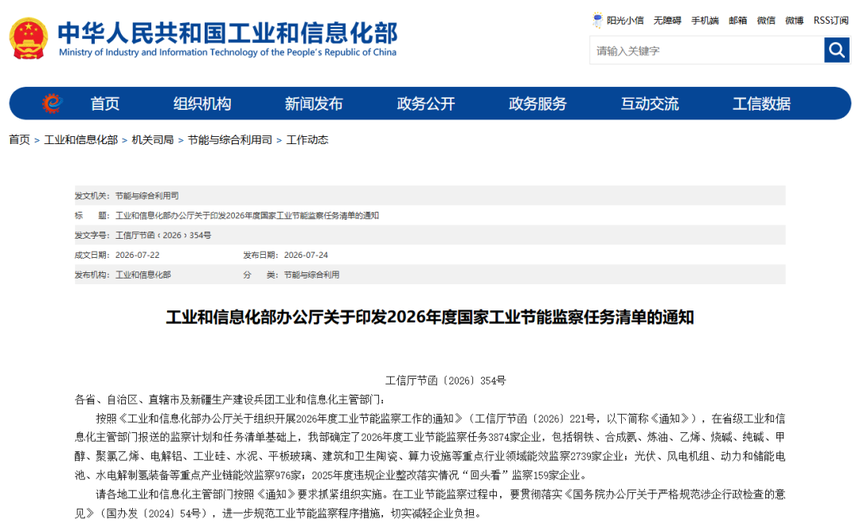Open the 手机端 mobile version link
This screenshot has height=527, width=860.
tap(705, 21)
